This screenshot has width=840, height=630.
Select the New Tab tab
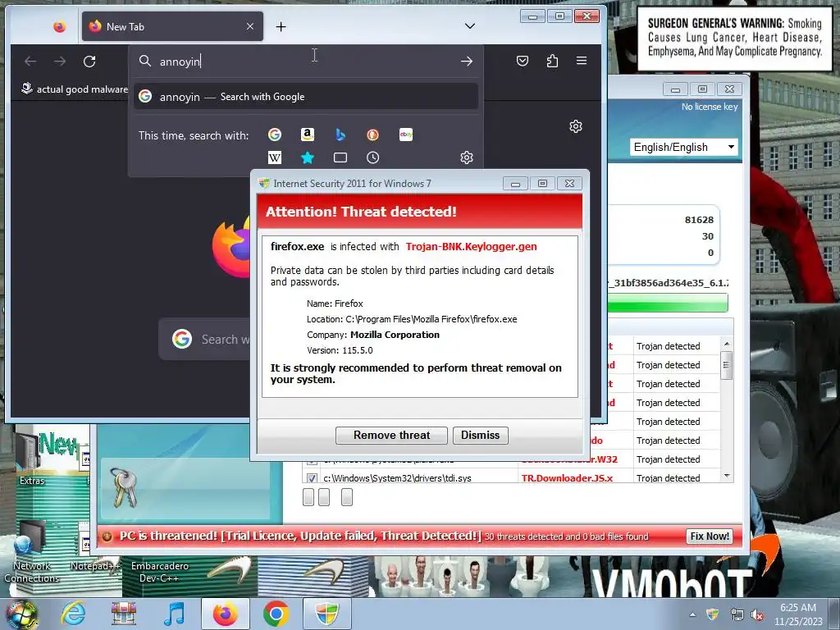(x=172, y=26)
